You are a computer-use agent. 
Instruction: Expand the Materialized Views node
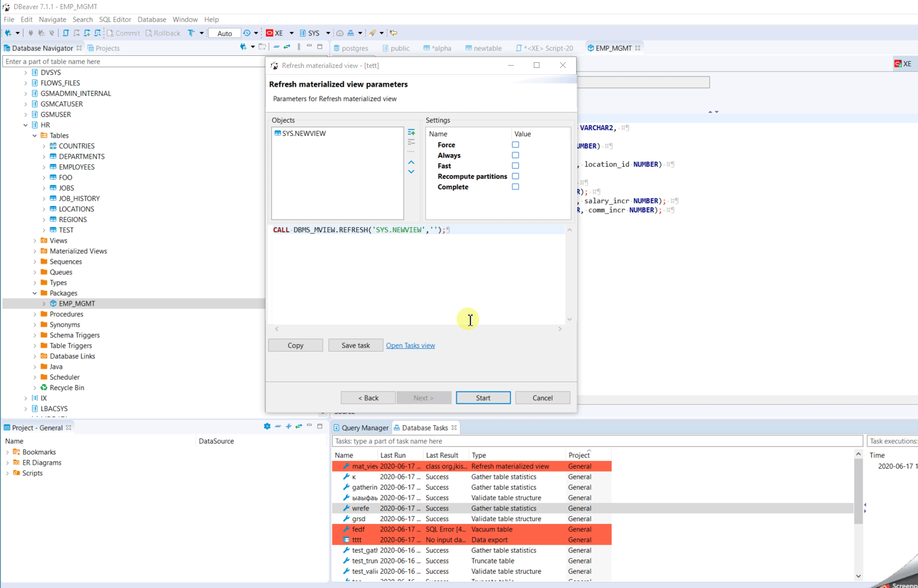[35, 251]
